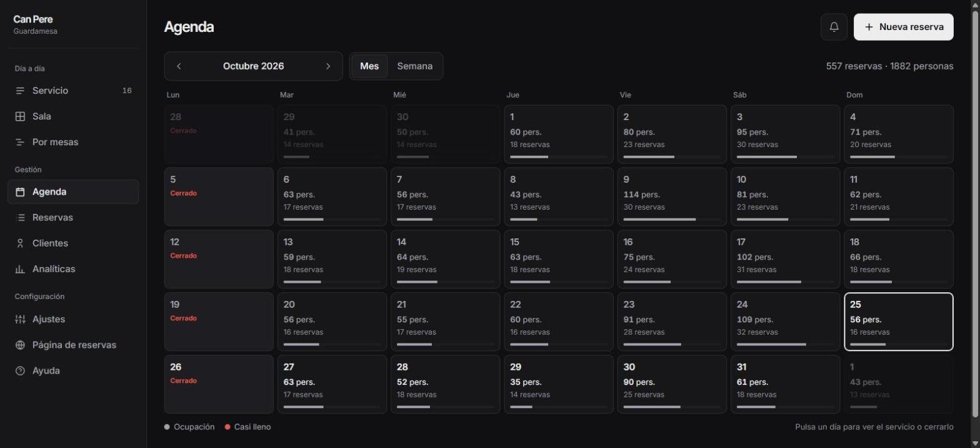Open the Ayuda menu label

pyautogui.click(x=46, y=370)
